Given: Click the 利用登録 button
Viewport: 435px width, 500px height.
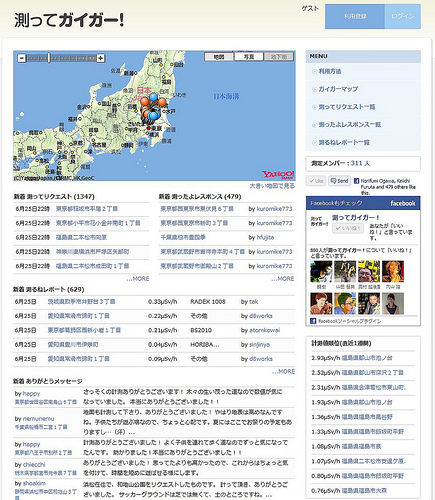Looking at the screenshot, I should (x=355, y=16).
